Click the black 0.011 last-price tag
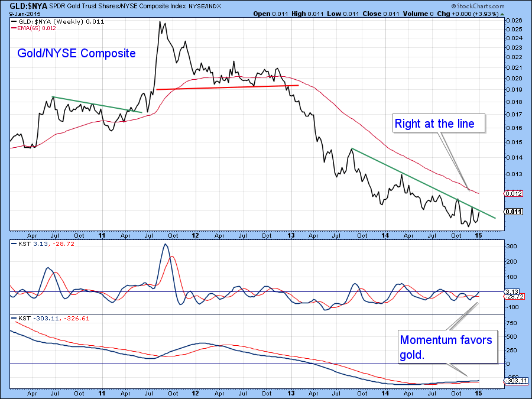The image size is (532, 399). point(514,212)
